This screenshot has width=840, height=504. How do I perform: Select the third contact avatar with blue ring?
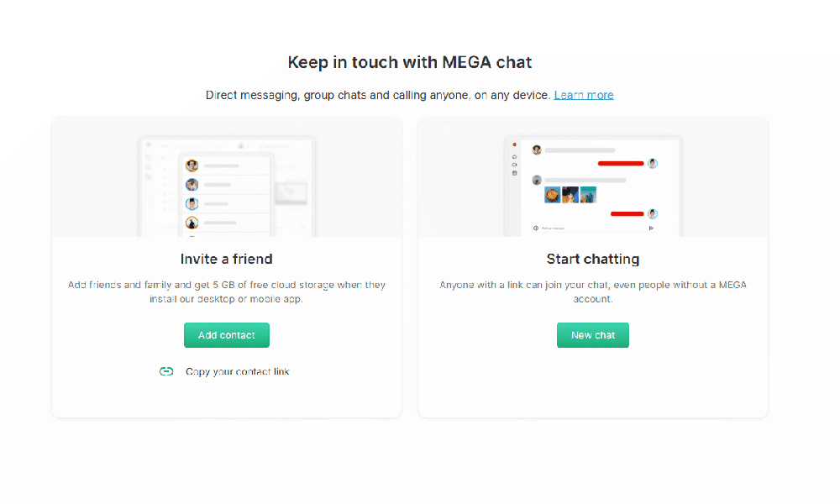pyautogui.click(x=192, y=204)
